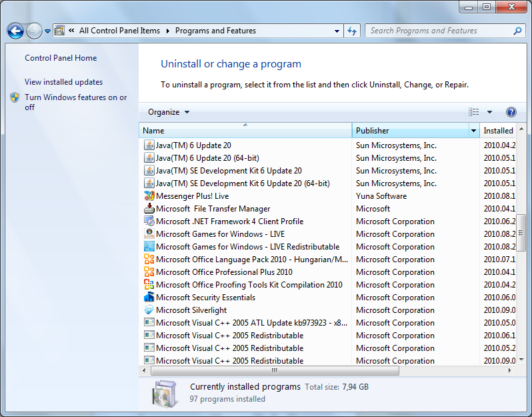Click the shield icon beside Windows features

(15, 97)
